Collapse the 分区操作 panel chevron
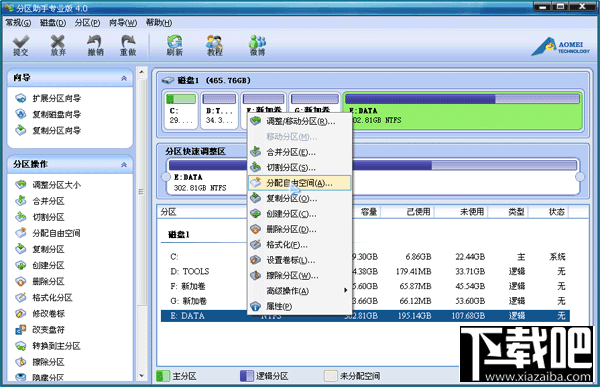 pos(124,165)
